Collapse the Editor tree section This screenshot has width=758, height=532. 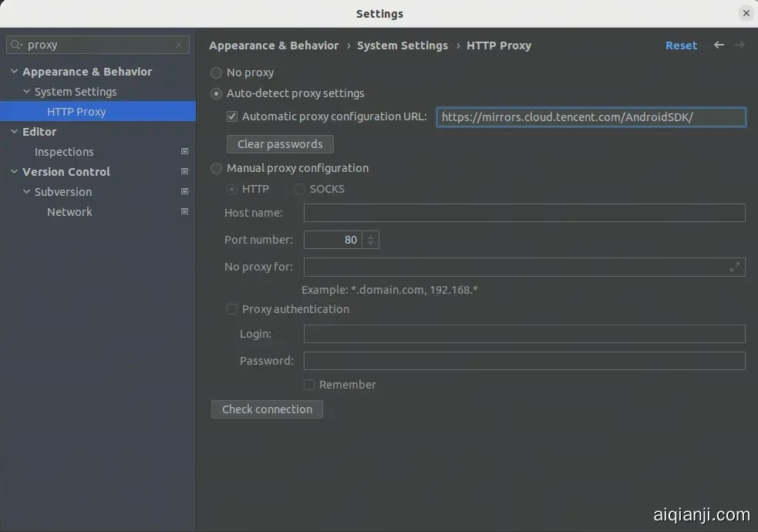[x=14, y=132]
